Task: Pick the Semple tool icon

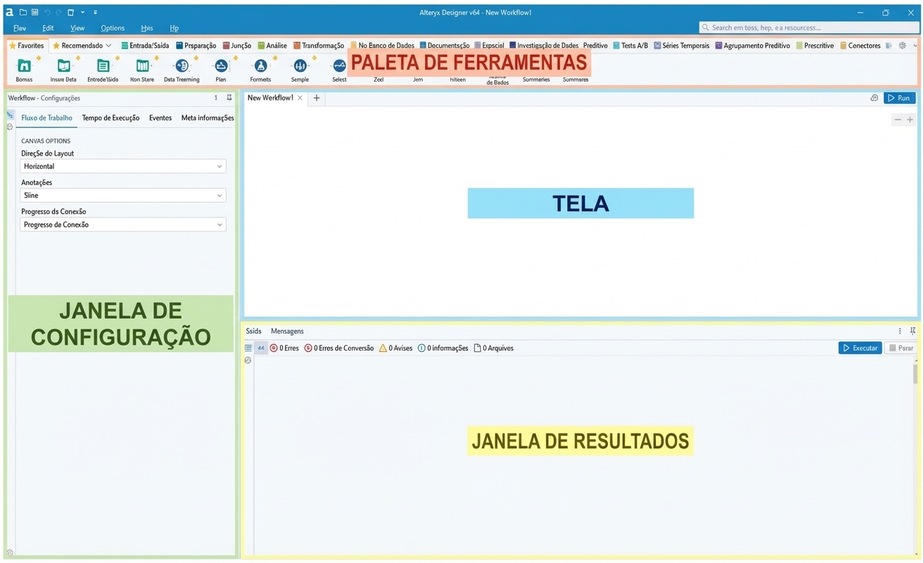Action: click(x=300, y=65)
